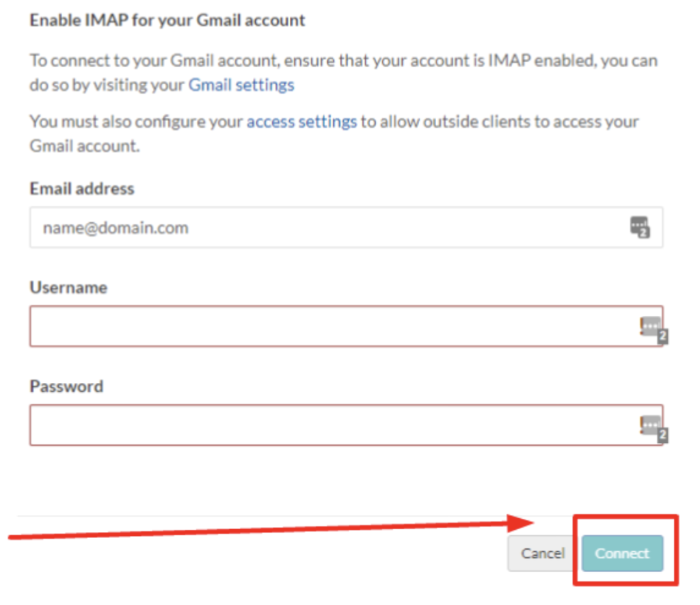Click the Cancel button
Image resolution: width=700 pixels, height=605 pixels.
[x=543, y=553]
